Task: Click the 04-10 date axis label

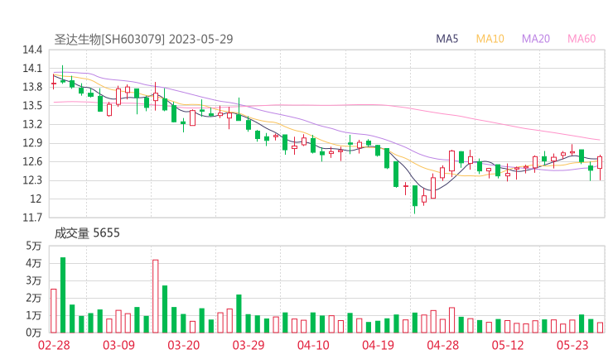Action: [313, 345]
